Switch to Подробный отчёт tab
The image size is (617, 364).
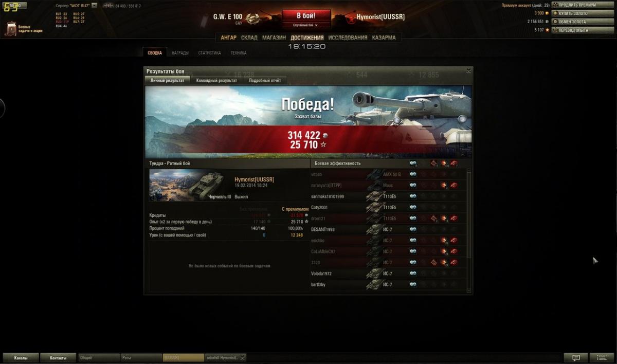tap(265, 81)
